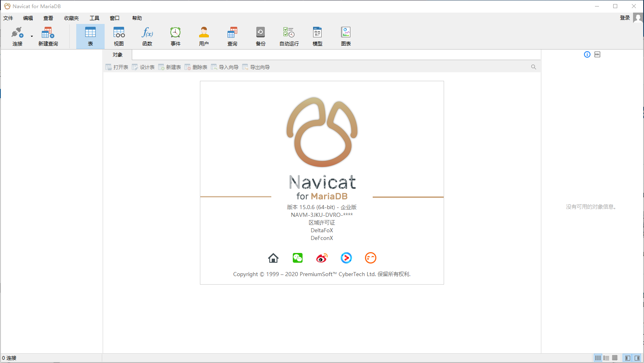Show the DDL panel icon
This screenshot has width=644, height=363.
tap(597, 54)
